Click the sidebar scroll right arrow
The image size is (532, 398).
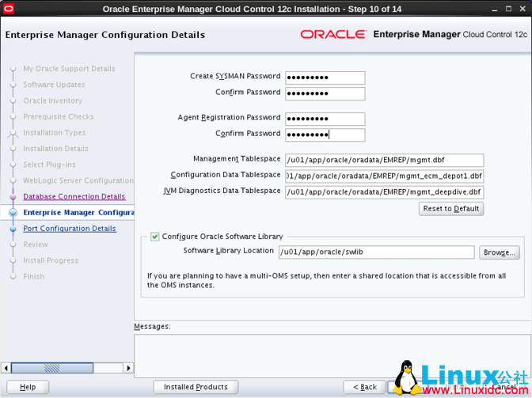tap(128, 368)
